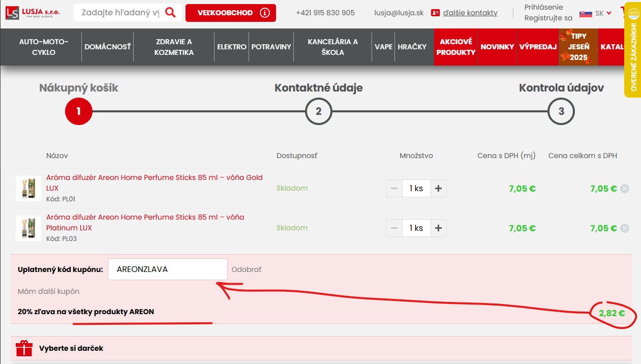Screen dimensions: 641x364
Task: Click the LUSJA s.r.o. logo
Action: pyautogui.click(x=33, y=13)
